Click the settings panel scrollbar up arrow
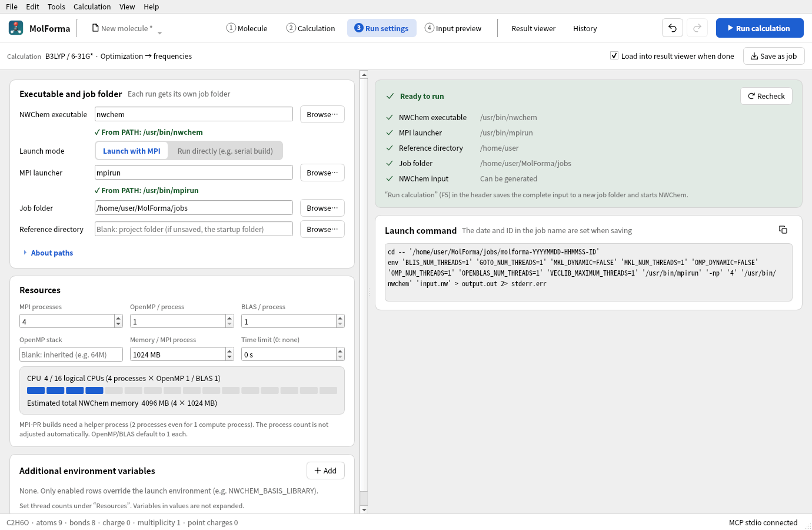 click(364, 75)
